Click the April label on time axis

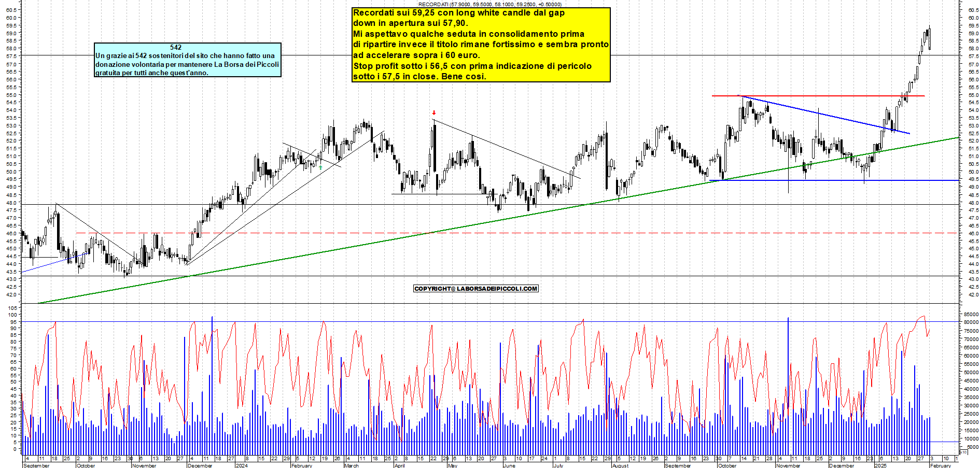tap(400, 465)
